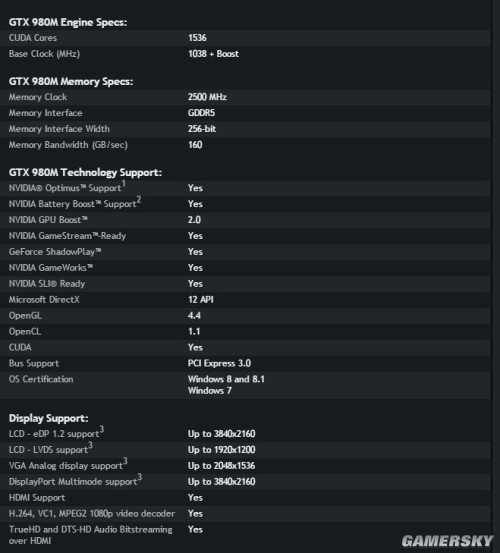
Task: Click the GTX 980M Technology Support heading
Action: [85, 172]
